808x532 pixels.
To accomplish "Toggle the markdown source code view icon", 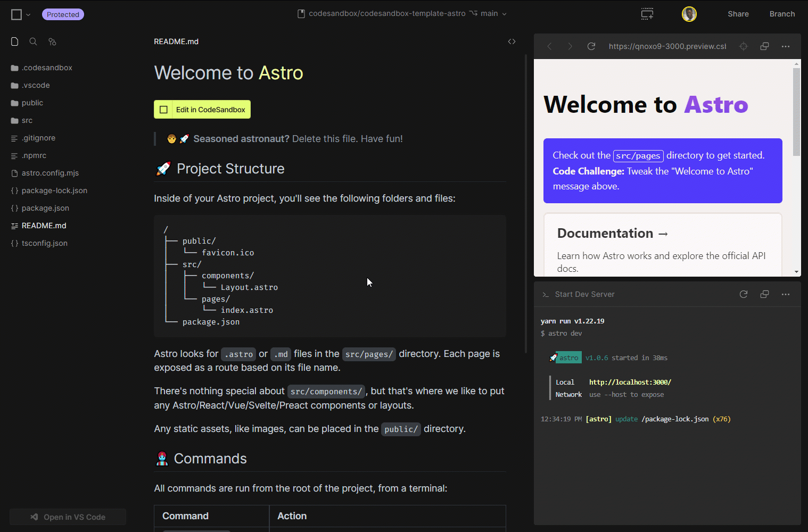I will [512, 41].
